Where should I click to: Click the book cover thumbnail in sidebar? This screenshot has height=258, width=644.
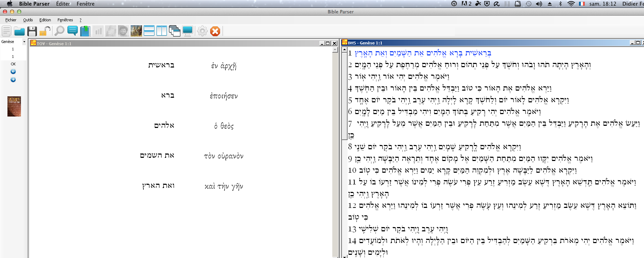pyautogui.click(x=14, y=106)
